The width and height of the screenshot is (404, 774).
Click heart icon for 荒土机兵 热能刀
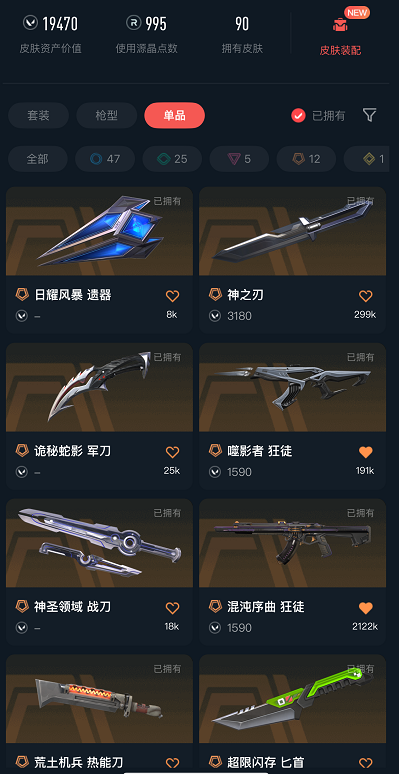pos(172,763)
